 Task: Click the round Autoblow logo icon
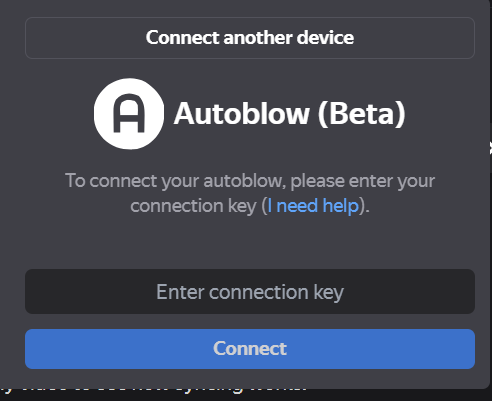129,114
